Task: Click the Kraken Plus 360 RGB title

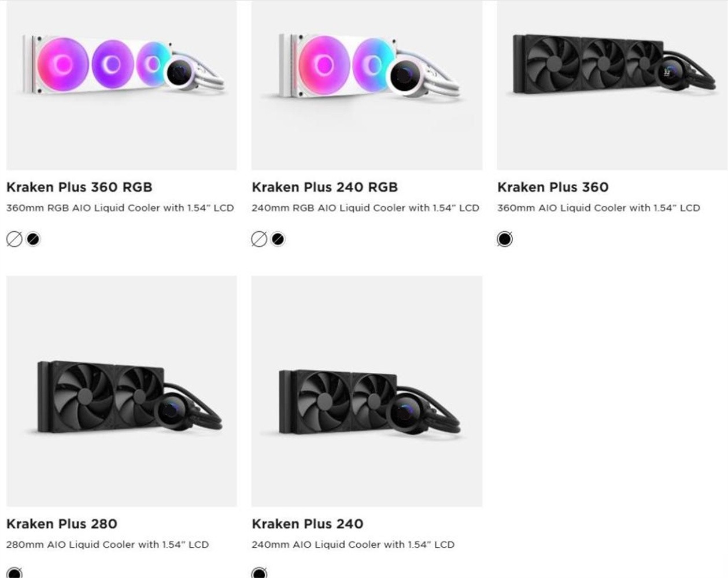Action: click(79, 187)
